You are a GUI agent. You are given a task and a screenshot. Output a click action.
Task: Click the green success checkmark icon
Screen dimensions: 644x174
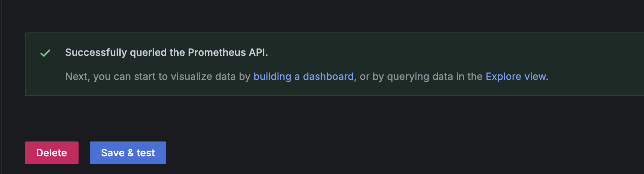click(45, 53)
